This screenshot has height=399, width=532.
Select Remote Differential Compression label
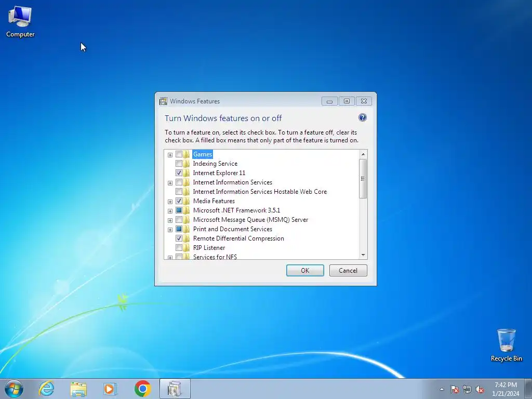(238, 238)
